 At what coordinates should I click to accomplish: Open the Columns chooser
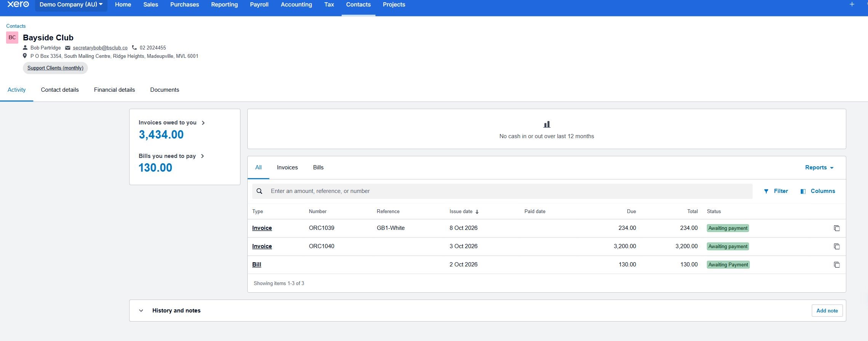818,191
